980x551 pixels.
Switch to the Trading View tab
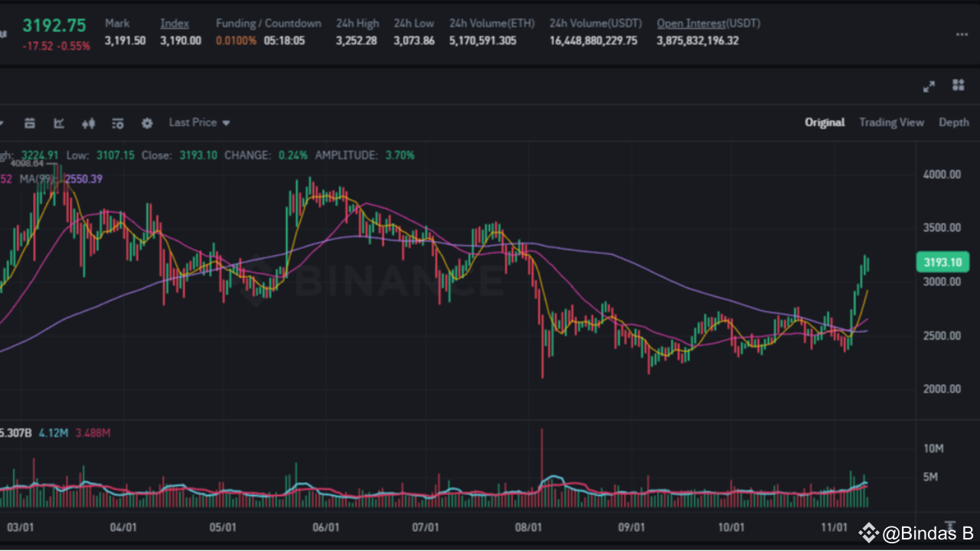(891, 122)
